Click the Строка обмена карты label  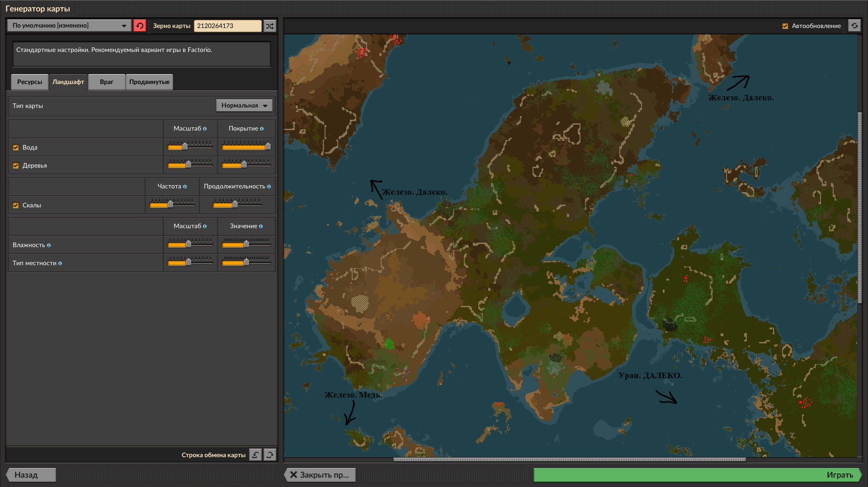point(213,455)
